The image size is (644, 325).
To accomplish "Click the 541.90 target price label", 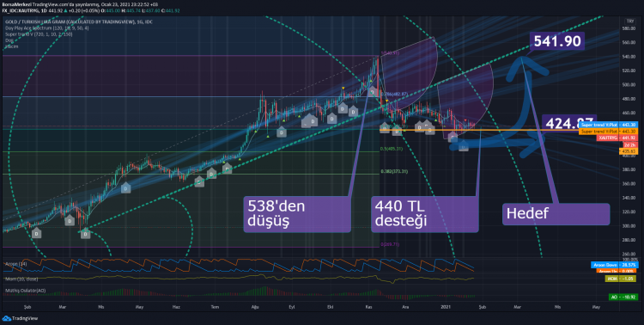I will 557,41.
